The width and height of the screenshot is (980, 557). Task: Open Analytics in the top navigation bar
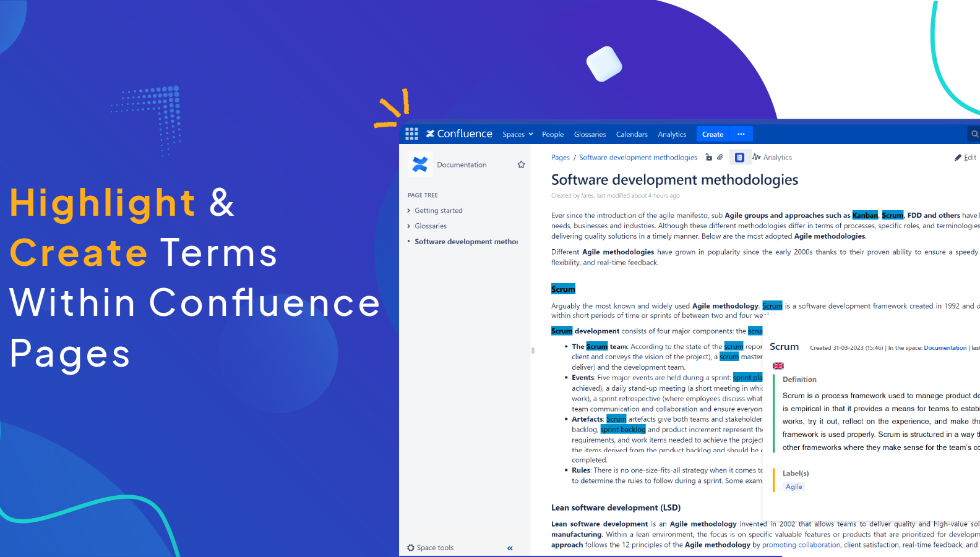click(672, 134)
